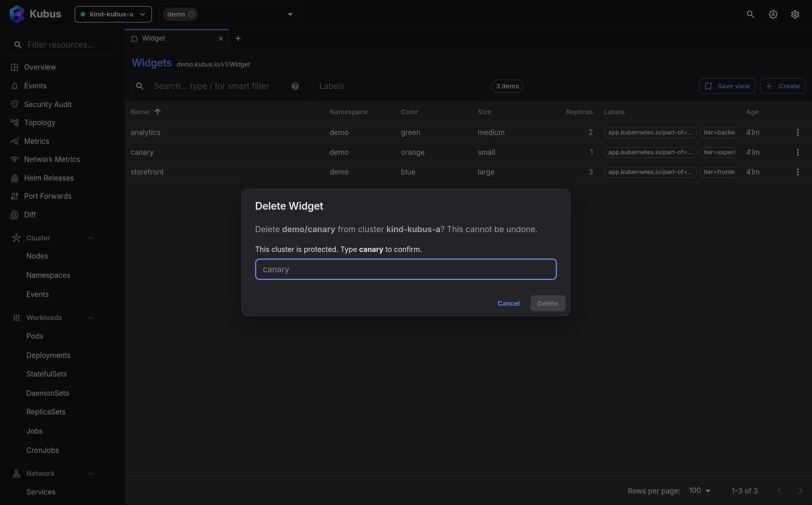
Task: Open Events under Cluster section
Action: [x=38, y=294]
